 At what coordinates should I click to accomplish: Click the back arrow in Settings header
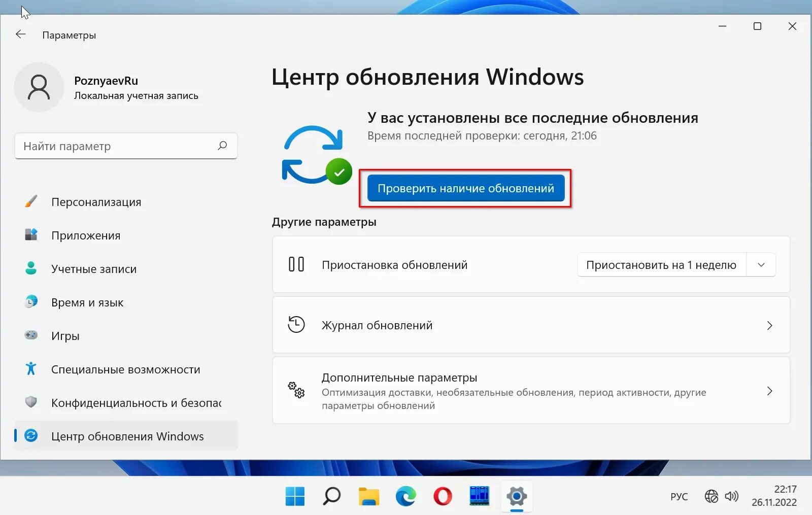point(20,35)
